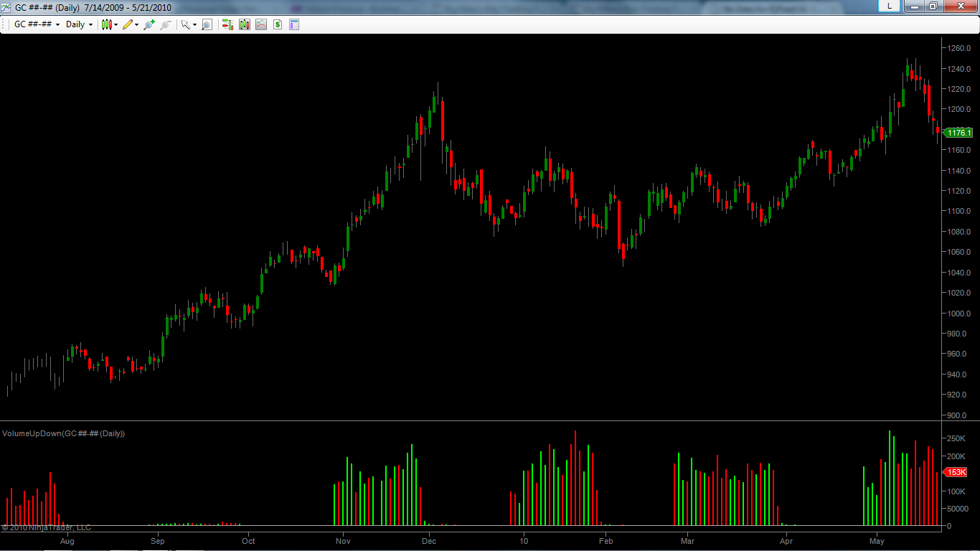This screenshot has width=980, height=551.
Task: Click the 1000.0 price axis label
Action: point(959,314)
